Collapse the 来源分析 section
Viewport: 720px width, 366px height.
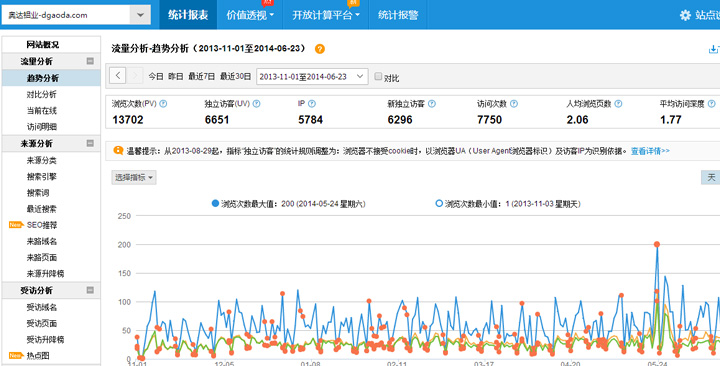pyautogui.click(x=90, y=143)
